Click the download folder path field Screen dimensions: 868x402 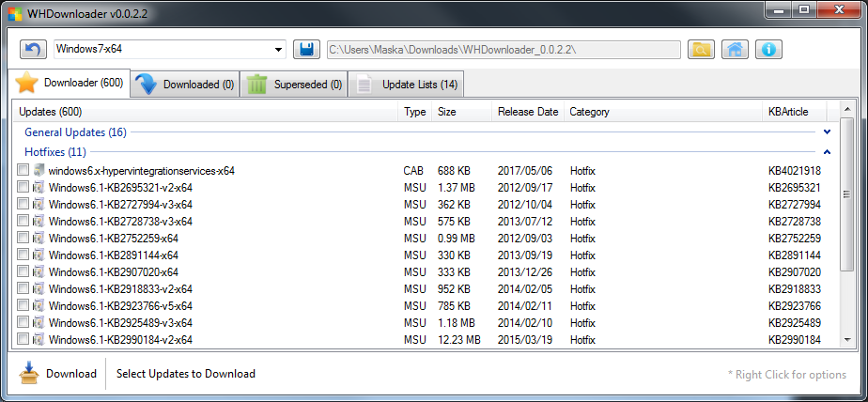pyautogui.click(x=504, y=49)
